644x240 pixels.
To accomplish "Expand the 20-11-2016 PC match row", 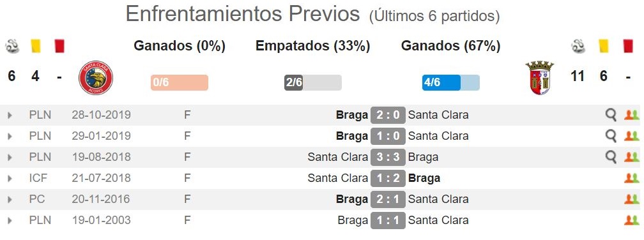I will pos(10,199).
